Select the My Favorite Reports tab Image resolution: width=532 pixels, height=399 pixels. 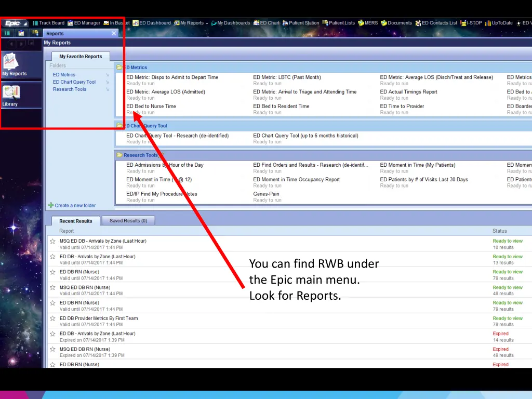[x=81, y=56]
